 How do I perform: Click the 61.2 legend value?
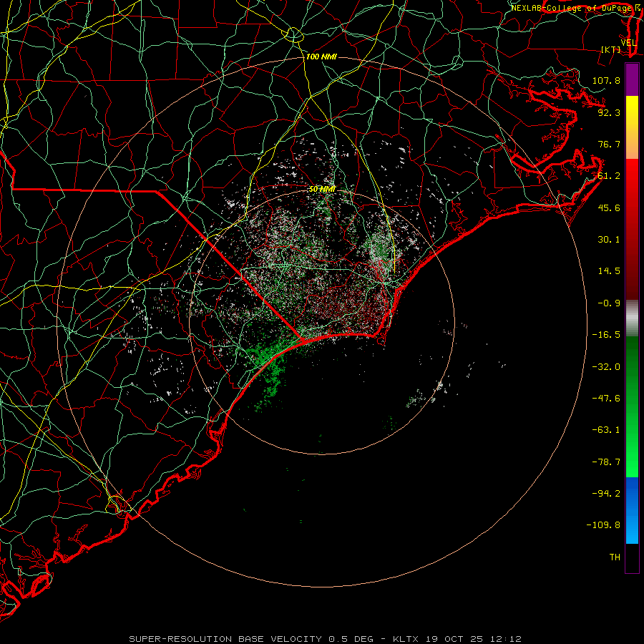coord(609,176)
